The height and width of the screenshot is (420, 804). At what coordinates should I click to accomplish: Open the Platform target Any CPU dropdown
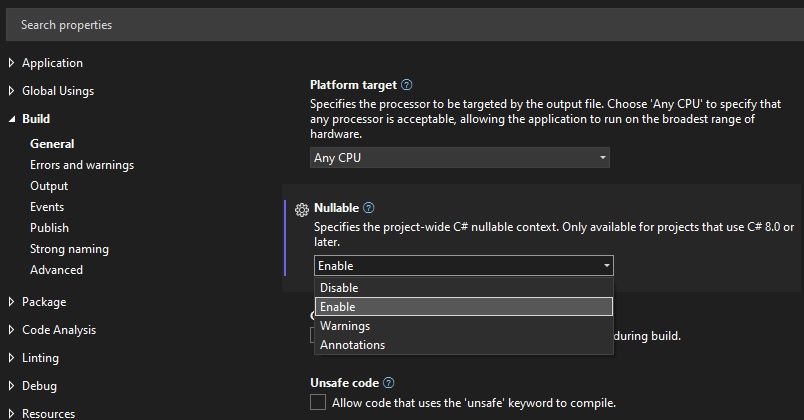(459, 158)
